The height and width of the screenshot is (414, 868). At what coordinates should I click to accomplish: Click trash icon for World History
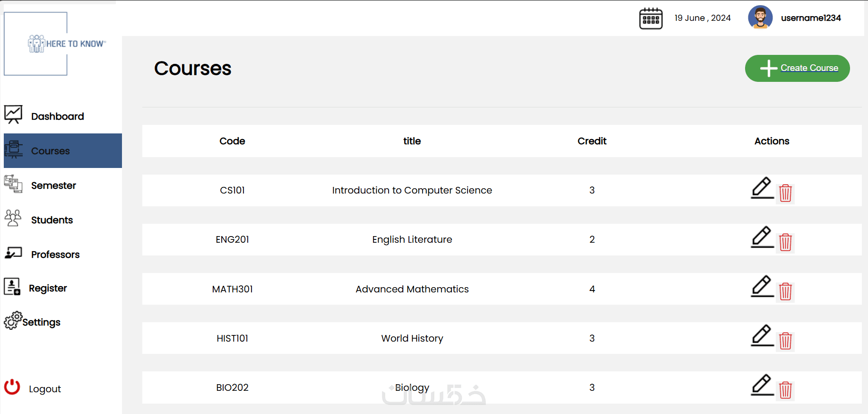[785, 341]
